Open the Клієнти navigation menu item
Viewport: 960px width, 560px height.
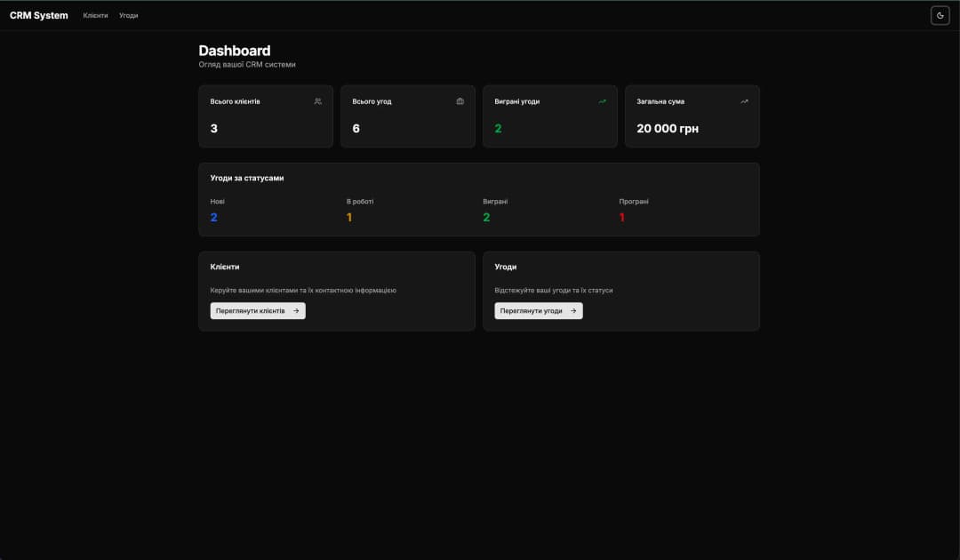[x=95, y=15]
